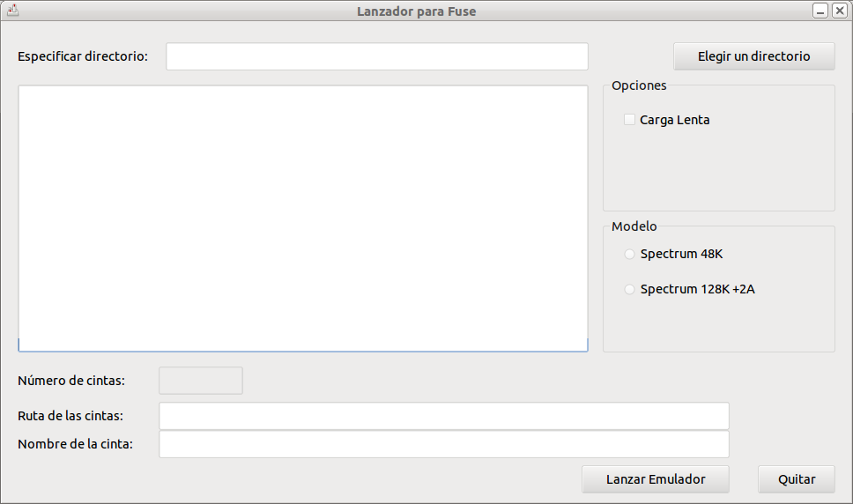This screenshot has width=853, height=504.
Task: Click the Número de cintas field
Action: pyautogui.click(x=201, y=381)
